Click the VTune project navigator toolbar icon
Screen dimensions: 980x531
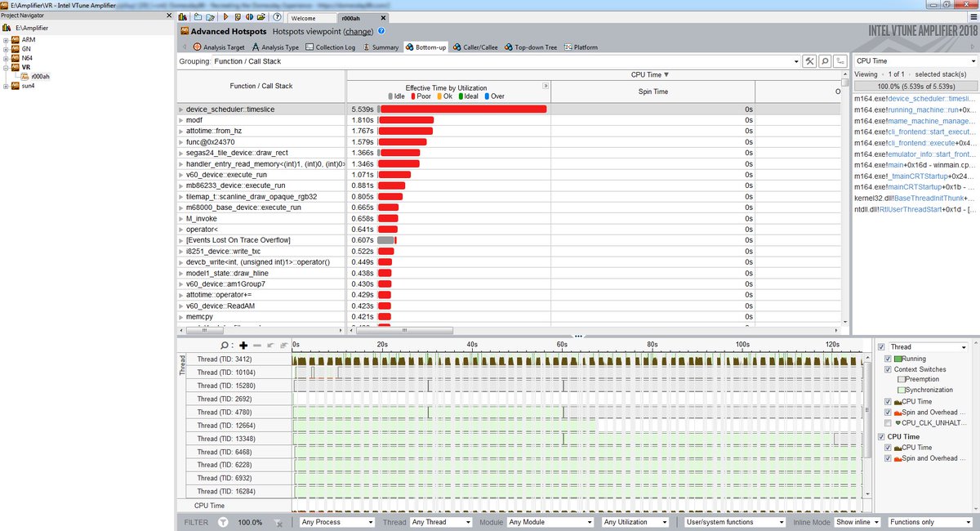click(x=182, y=17)
